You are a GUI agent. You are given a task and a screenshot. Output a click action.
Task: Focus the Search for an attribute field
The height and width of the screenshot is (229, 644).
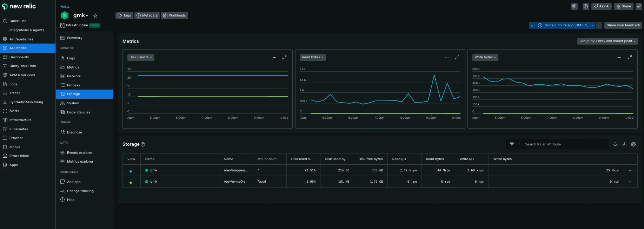click(565, 144)
